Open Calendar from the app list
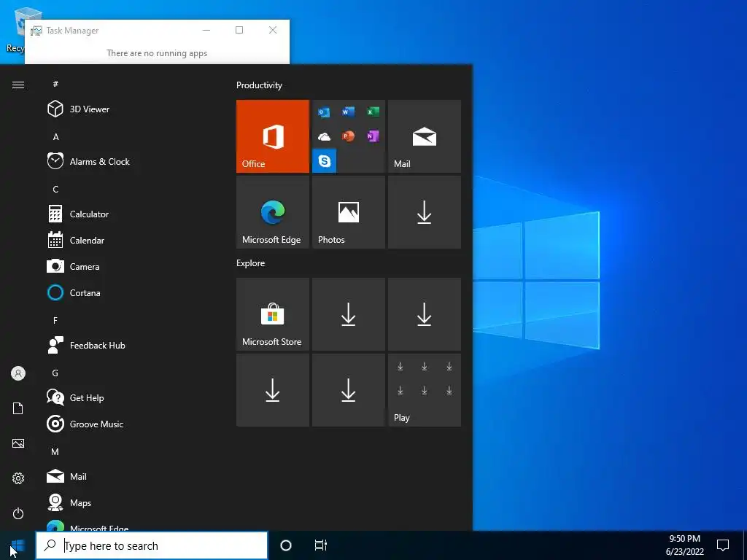Screen dimensions: 747x560 click(x=128, y=240)
